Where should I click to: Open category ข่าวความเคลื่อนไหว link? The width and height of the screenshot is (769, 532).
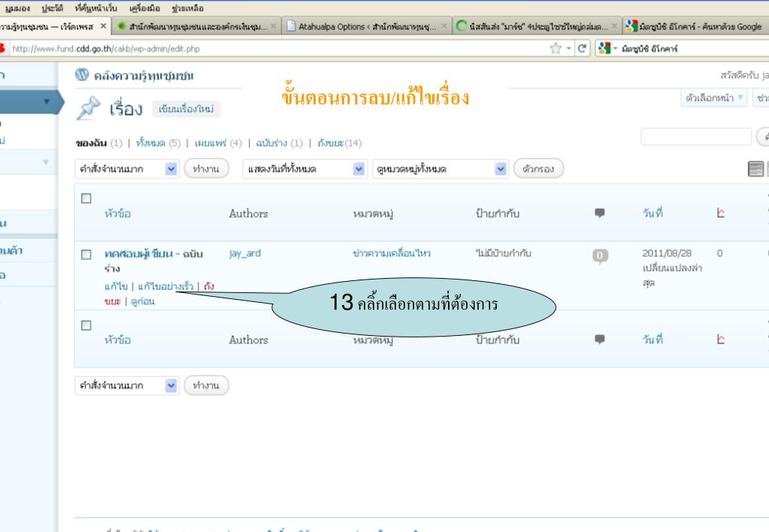(x=392, y=253)
